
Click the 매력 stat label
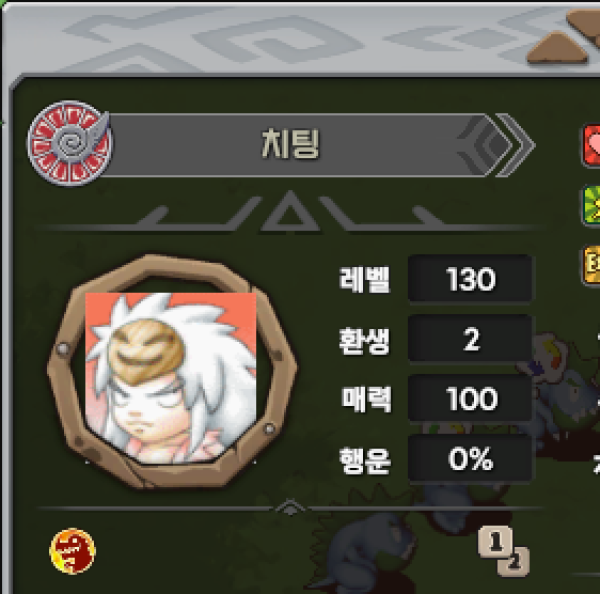click(x=366, y=399)
